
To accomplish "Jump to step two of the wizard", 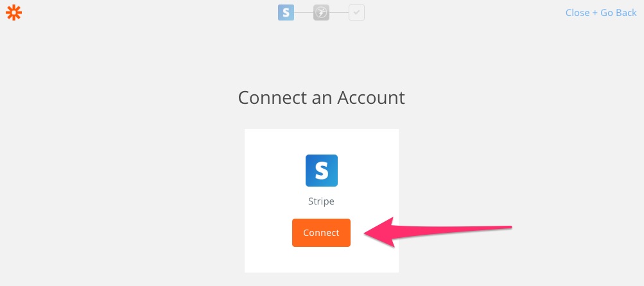I will click(x=321, y=13).
